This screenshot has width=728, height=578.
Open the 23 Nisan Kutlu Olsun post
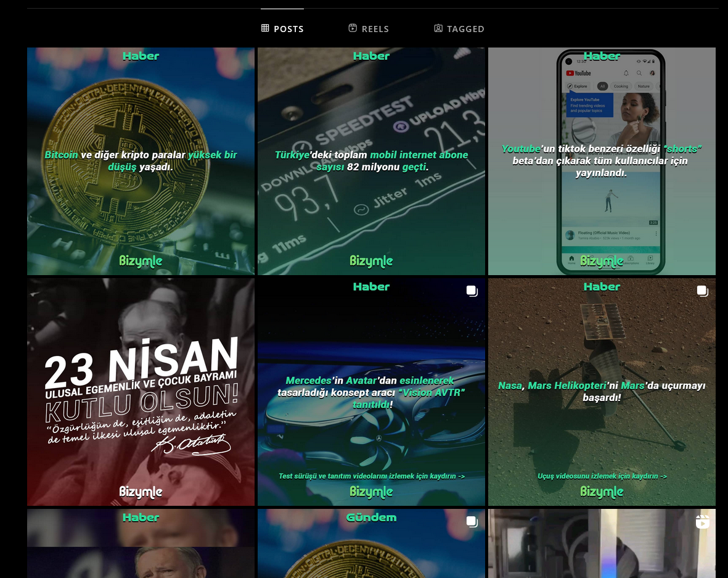pos(141,392)
